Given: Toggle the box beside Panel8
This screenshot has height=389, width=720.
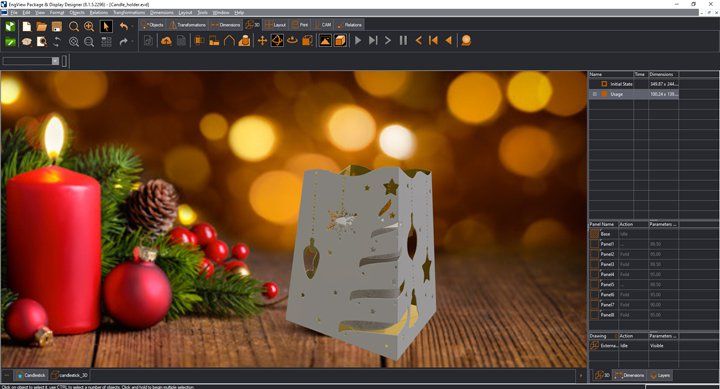Looking at the screenshot, I should pos(595,315).
